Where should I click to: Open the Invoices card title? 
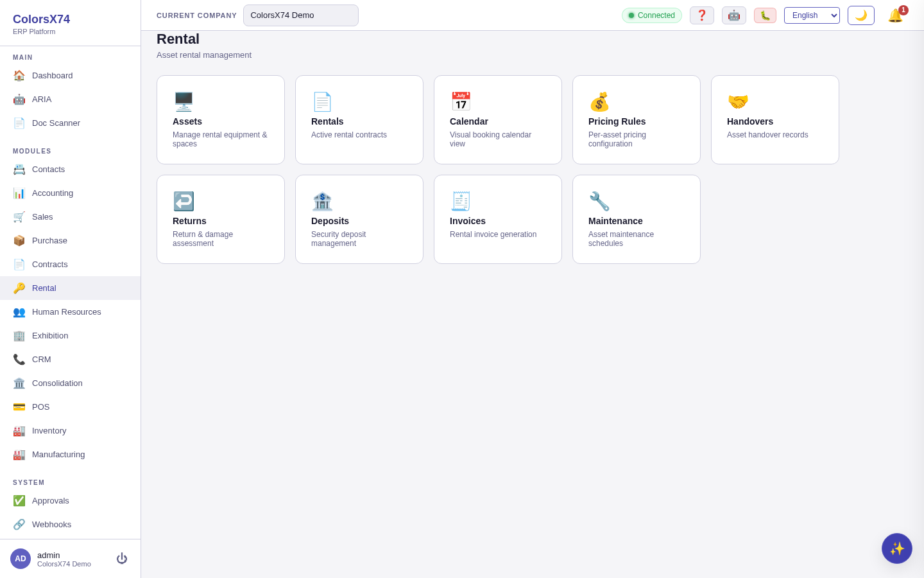(x=468, y=221)
